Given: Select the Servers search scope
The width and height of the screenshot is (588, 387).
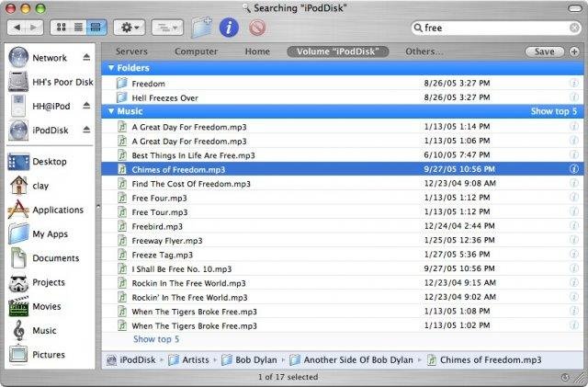Looking at the screenshot, I should [x=131, y=51].
